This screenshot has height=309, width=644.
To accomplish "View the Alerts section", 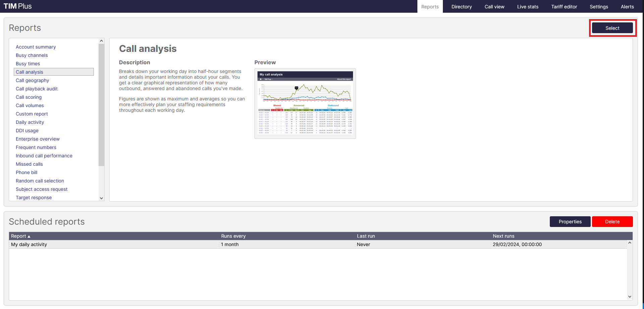I will click(627, 6).
